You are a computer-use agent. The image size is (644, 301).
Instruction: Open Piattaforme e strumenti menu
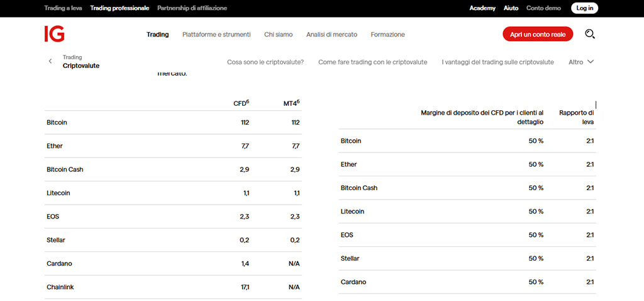(216, 35)
